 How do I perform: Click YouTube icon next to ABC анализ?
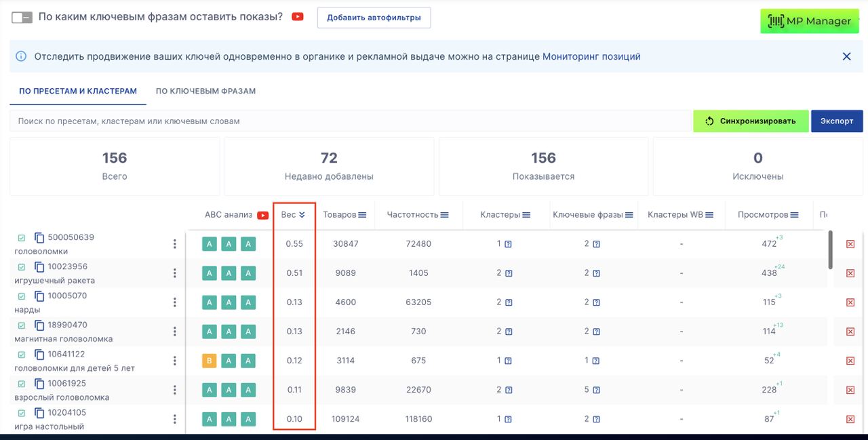coord(263,215)
